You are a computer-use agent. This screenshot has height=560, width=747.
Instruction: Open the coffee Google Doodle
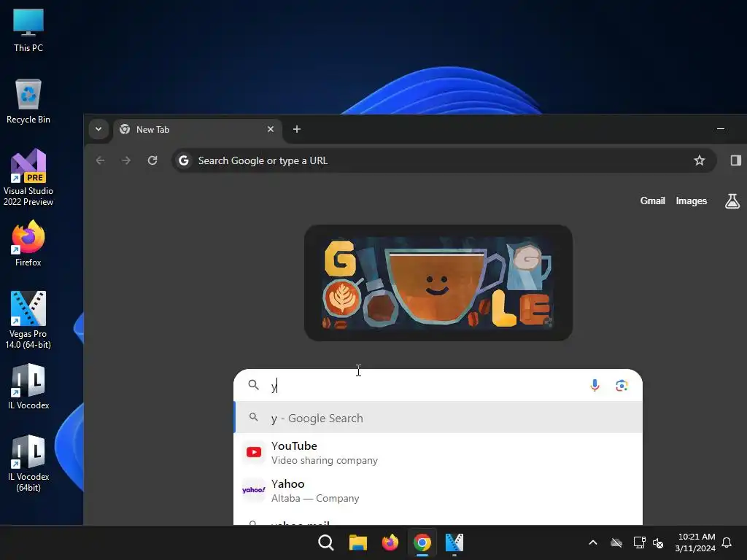pos(438,283)
